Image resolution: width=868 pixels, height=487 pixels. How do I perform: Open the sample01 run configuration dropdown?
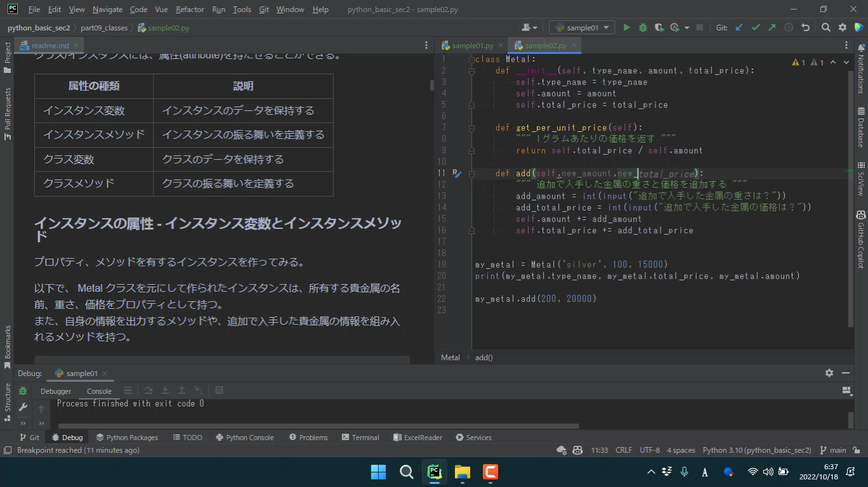(x=582, y=27)
